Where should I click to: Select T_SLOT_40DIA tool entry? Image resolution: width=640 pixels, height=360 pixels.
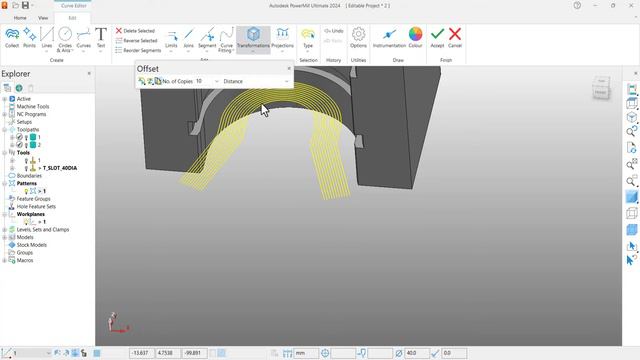click(x=60, y=168)
